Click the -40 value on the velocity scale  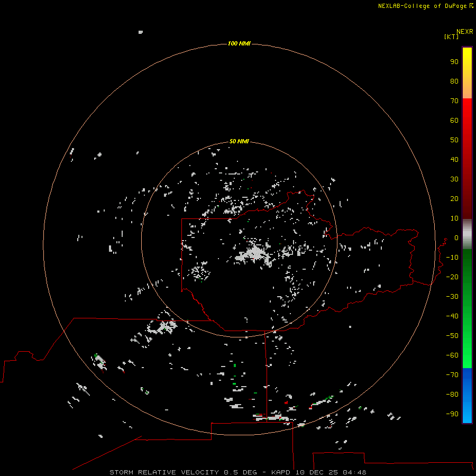[452, 316]
